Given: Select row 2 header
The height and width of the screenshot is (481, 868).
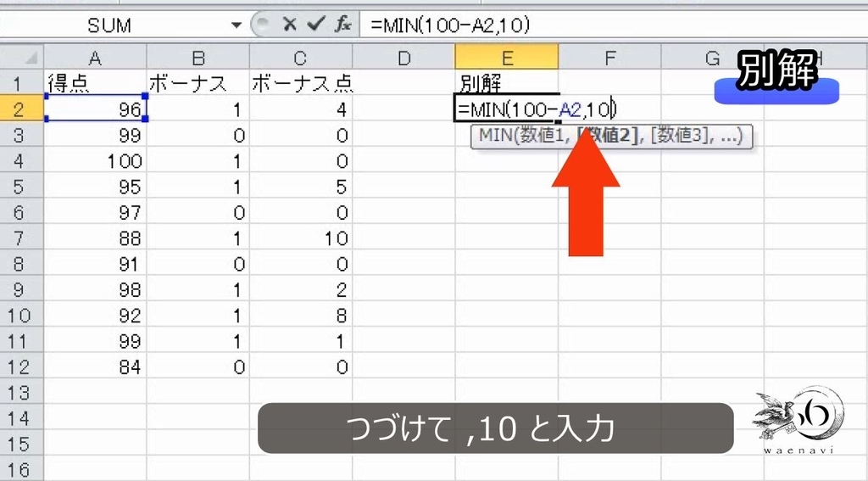Looking at the screenshot, I should [x=22, y=109].
